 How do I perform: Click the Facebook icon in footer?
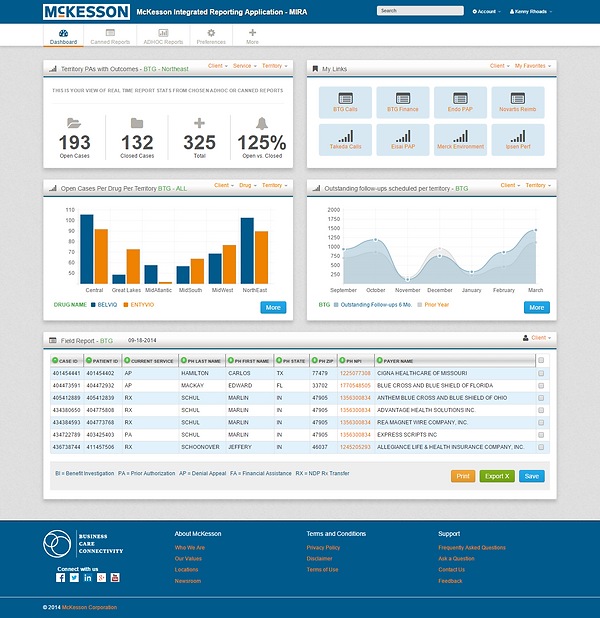60,578
